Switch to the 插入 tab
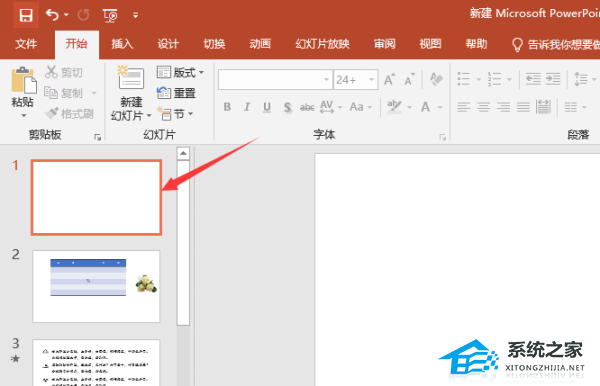The height and width of the screenshot is (386, 600). click(x=122, y=44)
